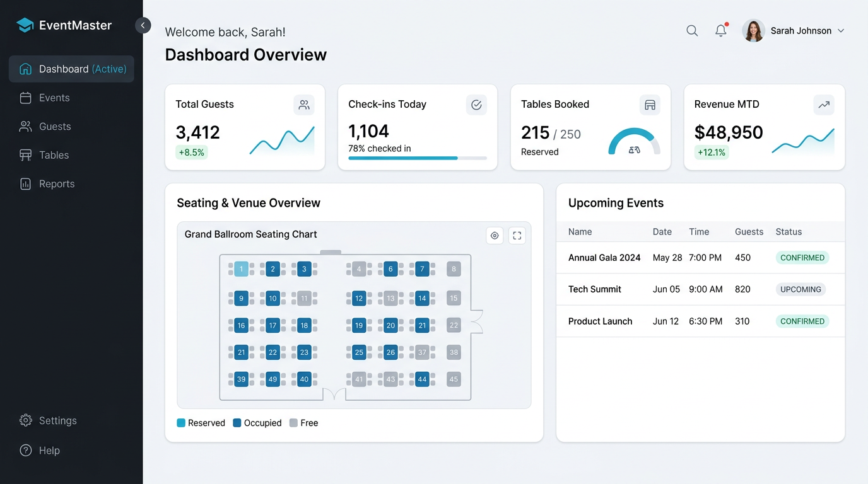Click the check-in progress bar
This screenshot has height=484, width=868.
click(418, 158)
